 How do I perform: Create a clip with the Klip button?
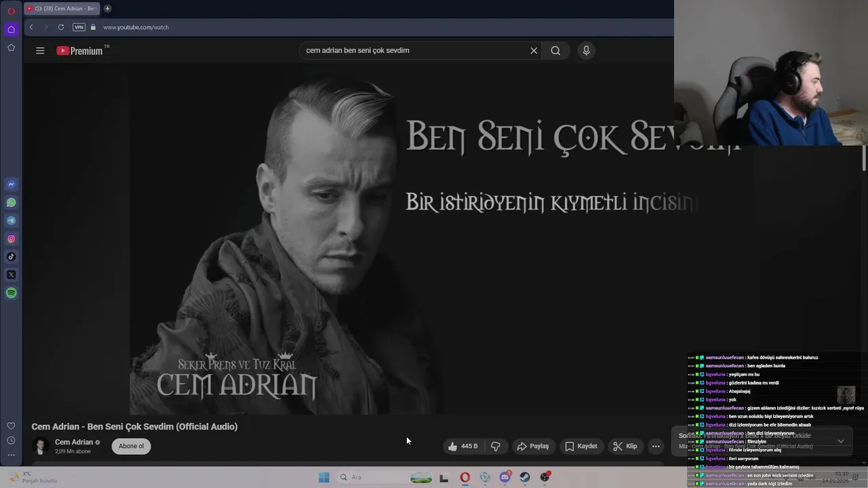coord(625,446)
